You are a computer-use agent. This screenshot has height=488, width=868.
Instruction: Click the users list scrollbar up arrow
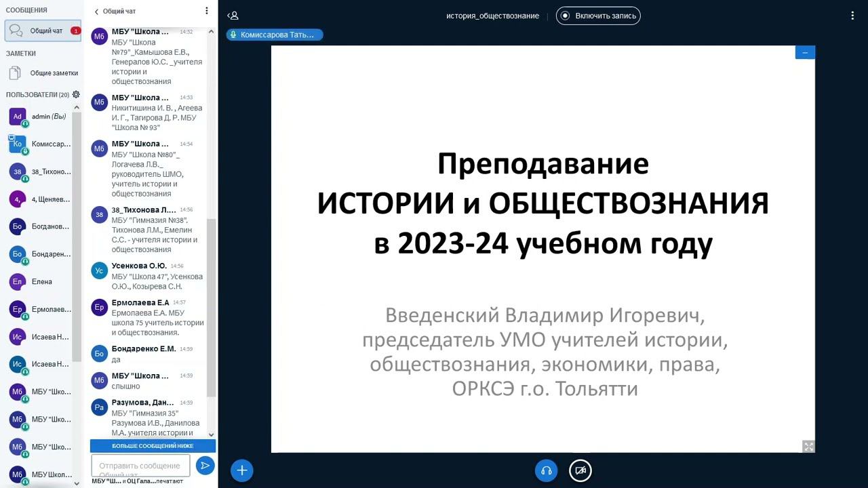tap(77, 107)
